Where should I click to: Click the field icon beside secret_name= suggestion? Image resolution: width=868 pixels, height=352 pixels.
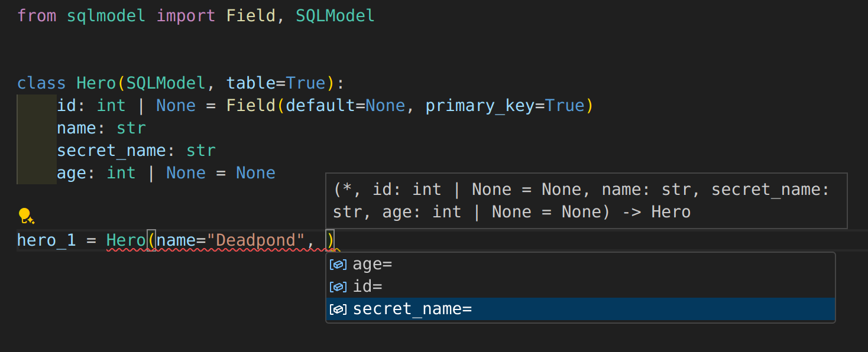338,309
